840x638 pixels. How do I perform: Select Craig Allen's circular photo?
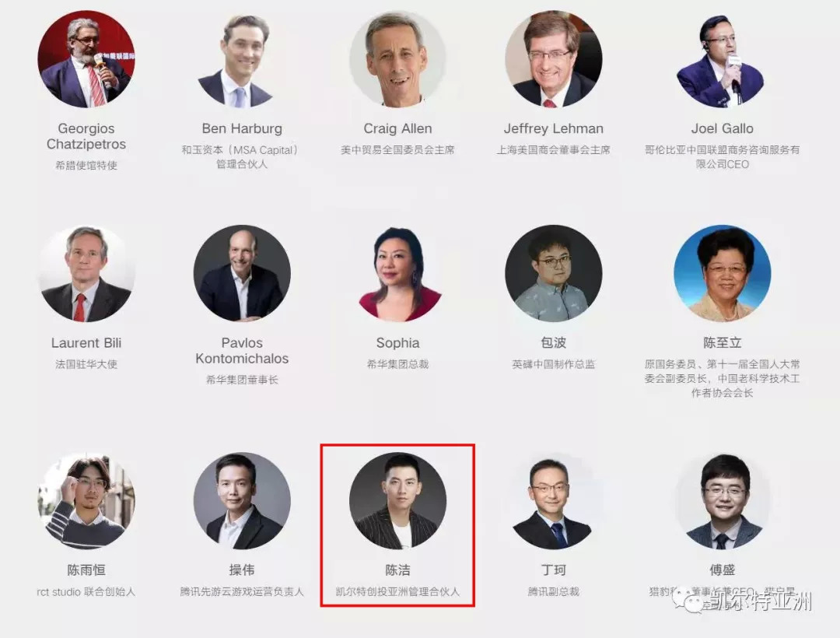(x=397, y=58)
